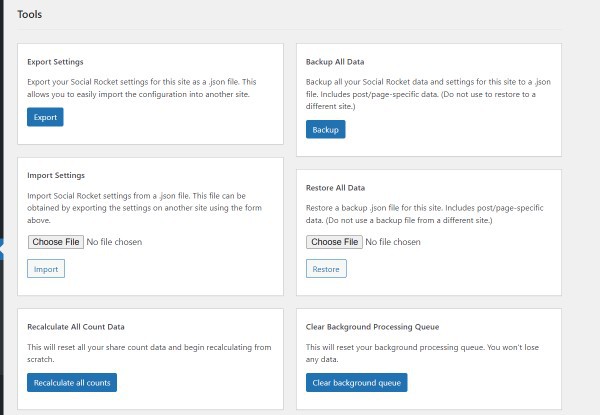Click the Export Settings description text
Image resolution: width=600 pixels, height=415 pixels.
coord(142,88)
